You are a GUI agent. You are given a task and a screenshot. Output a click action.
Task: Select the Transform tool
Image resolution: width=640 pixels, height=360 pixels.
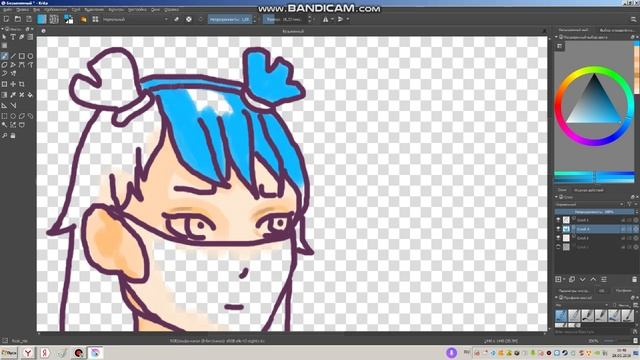[x=4, y=84]
